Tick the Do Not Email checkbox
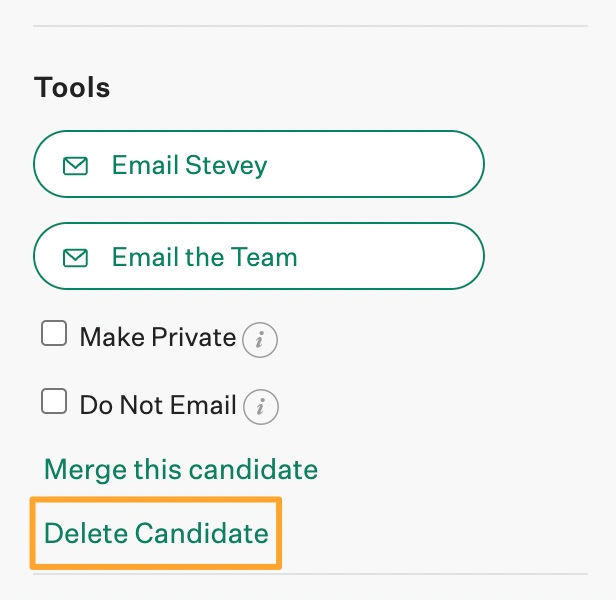The width and height of the screenshot is (616, 600). click(x=54, y=401)
